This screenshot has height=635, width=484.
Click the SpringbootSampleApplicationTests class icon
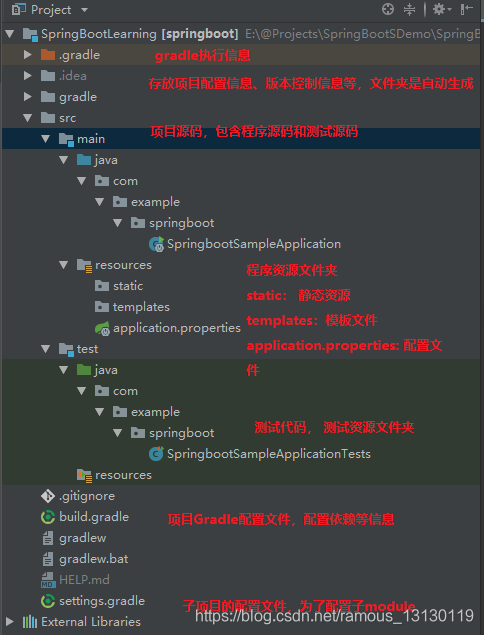(x=156, y=454)
